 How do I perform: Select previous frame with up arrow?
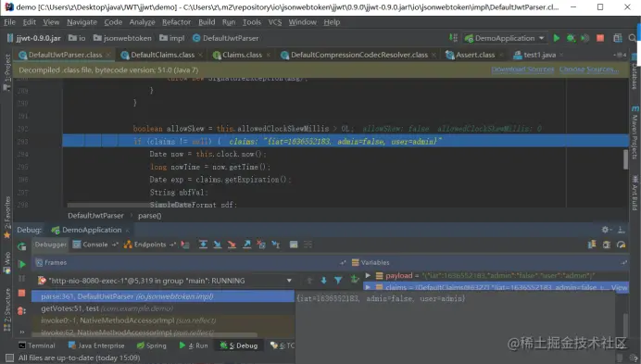pos(309,281)
